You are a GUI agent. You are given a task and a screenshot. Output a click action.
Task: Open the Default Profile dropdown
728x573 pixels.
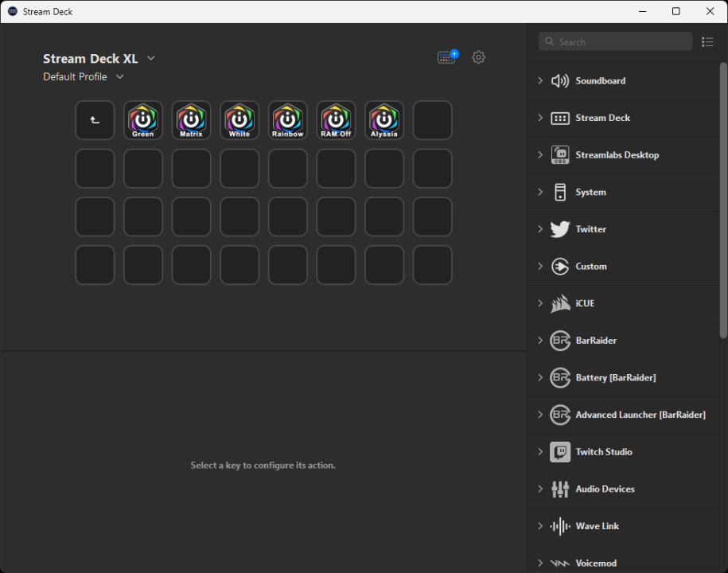coord(119,76)
